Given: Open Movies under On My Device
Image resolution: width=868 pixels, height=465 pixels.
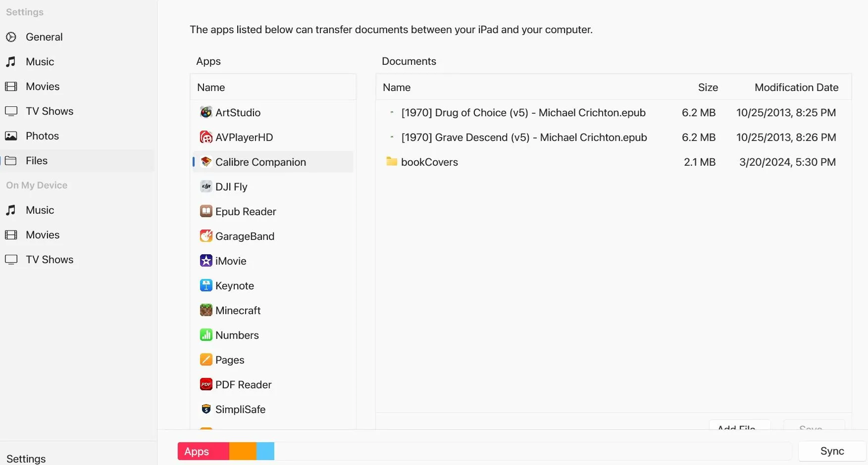Looking at the screenshot, I should pos(43,235).
